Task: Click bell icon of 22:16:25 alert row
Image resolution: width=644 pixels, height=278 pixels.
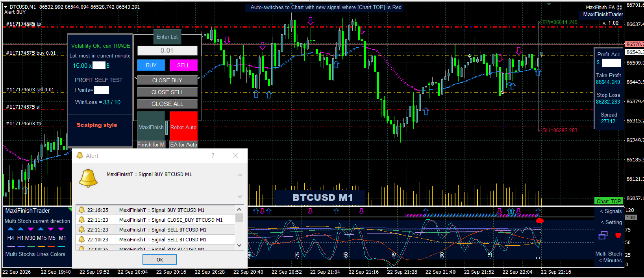Action: click(x=82, y=210)
